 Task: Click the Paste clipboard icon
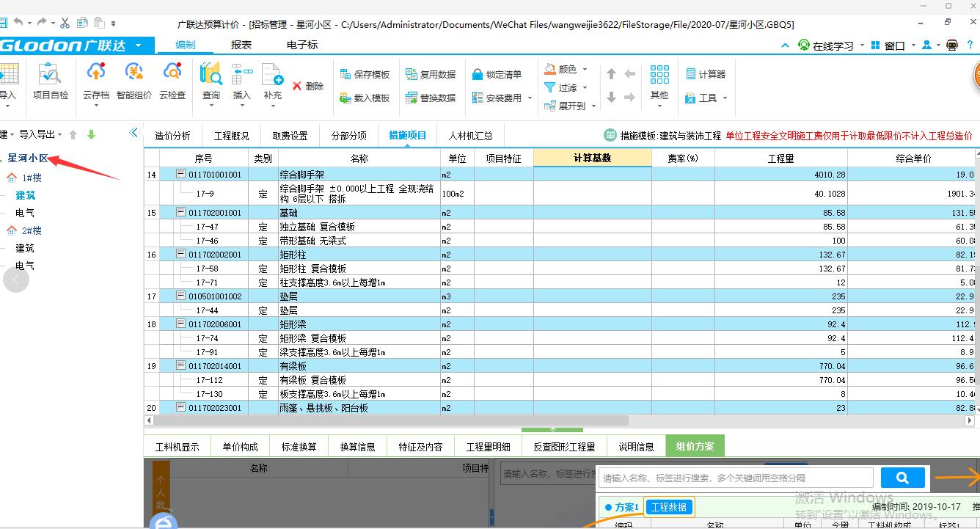(100, 23)
